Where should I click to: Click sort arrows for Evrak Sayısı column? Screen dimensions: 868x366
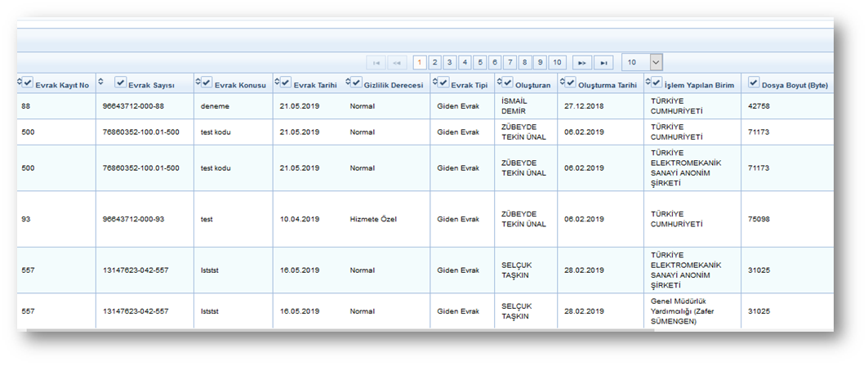point(100,83)
